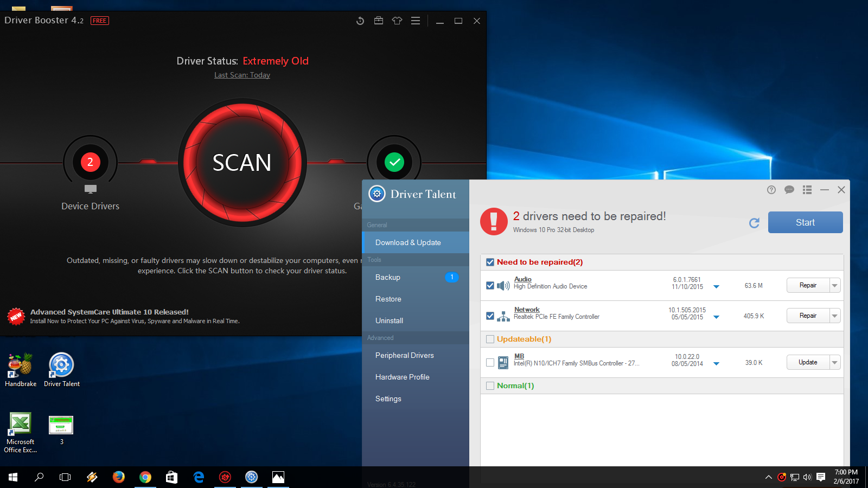The height and width of the screenshot is (488, 868).
Task: Click the blue badge 1 next to Backup
Action: point(452,277)
